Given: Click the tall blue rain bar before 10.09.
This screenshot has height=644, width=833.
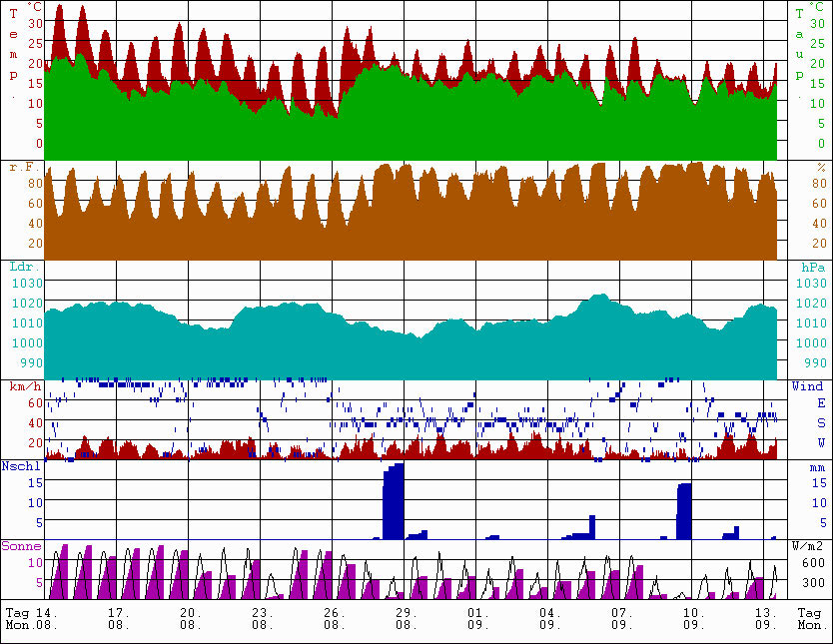Looking at the screenshot, I should pos(684,511).
